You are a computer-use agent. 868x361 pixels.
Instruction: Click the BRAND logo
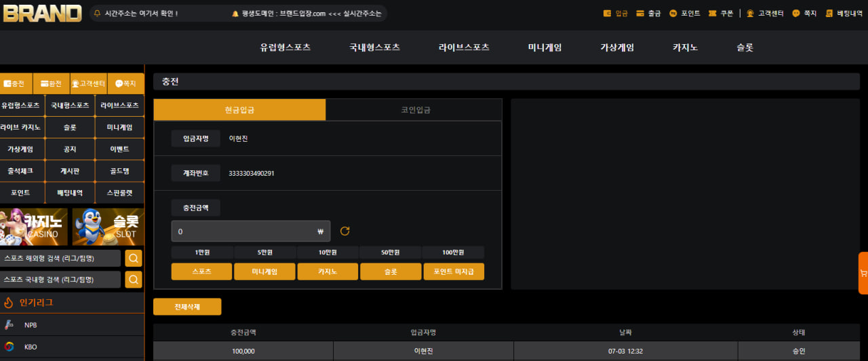pos(42,14)
